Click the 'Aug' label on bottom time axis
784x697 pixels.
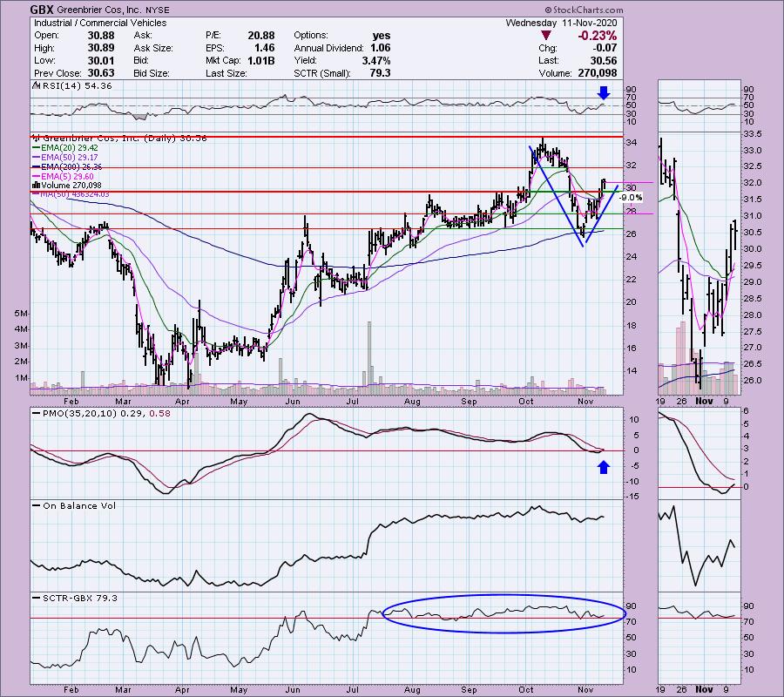[x=412, y=690]
